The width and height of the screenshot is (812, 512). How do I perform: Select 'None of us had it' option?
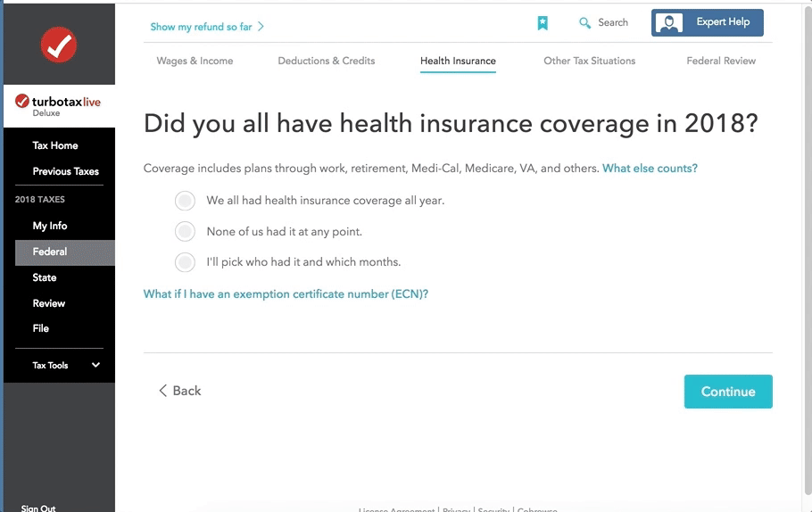[185, 232]
